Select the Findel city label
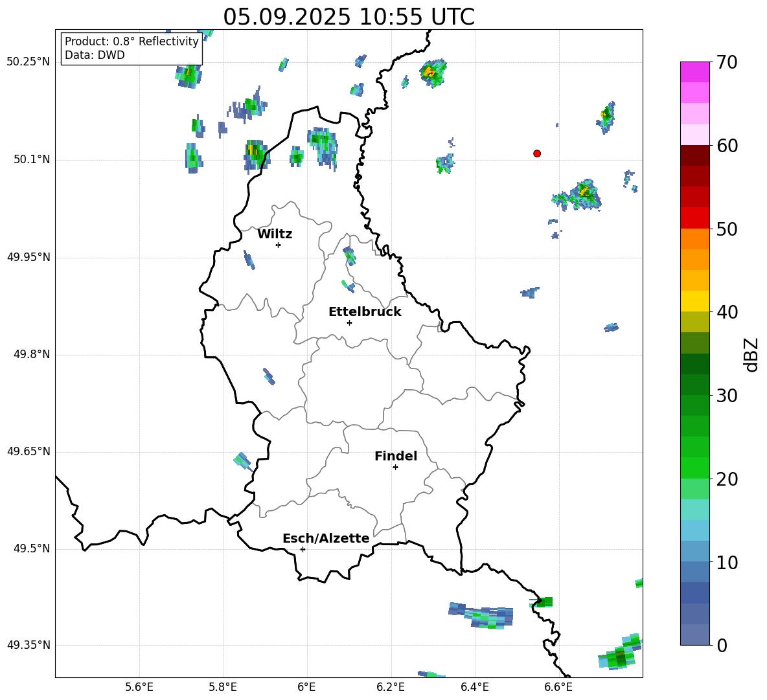This screenshot has width=767, height=700. (395, 457)
